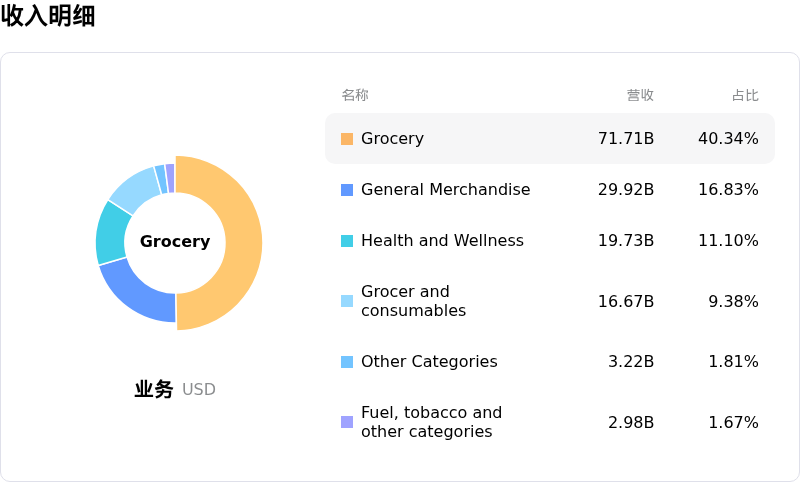Image resolution: width=800 pixels, height=482 pixels.
Task: Click the 营收 column header
Action: coord(640,96)
